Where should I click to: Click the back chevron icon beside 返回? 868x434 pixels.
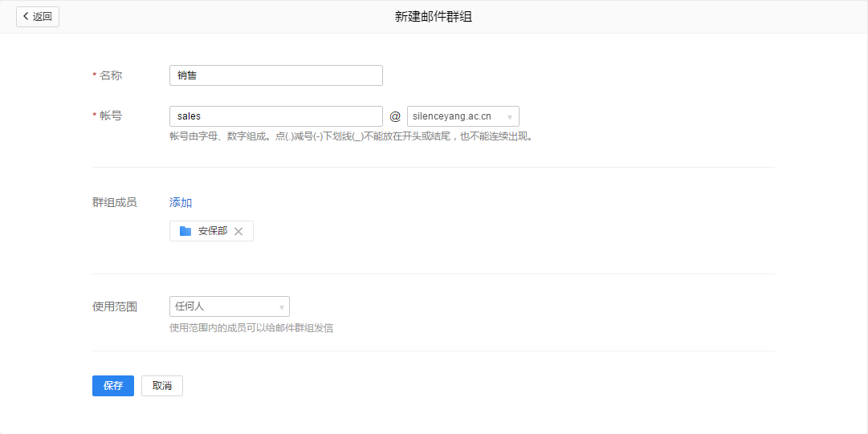coord(26,17)
